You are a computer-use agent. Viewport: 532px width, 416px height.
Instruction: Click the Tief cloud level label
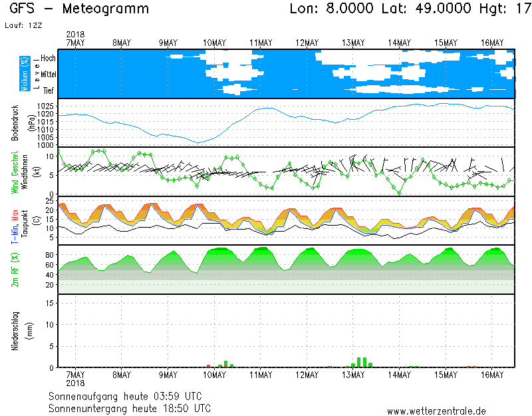point(48,91)
